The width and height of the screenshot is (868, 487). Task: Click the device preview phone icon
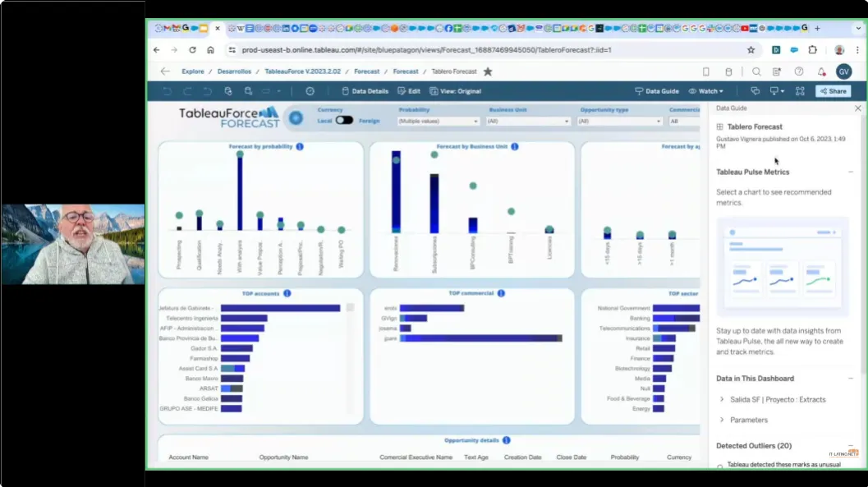pyautogui.click(x=705, y=72)
